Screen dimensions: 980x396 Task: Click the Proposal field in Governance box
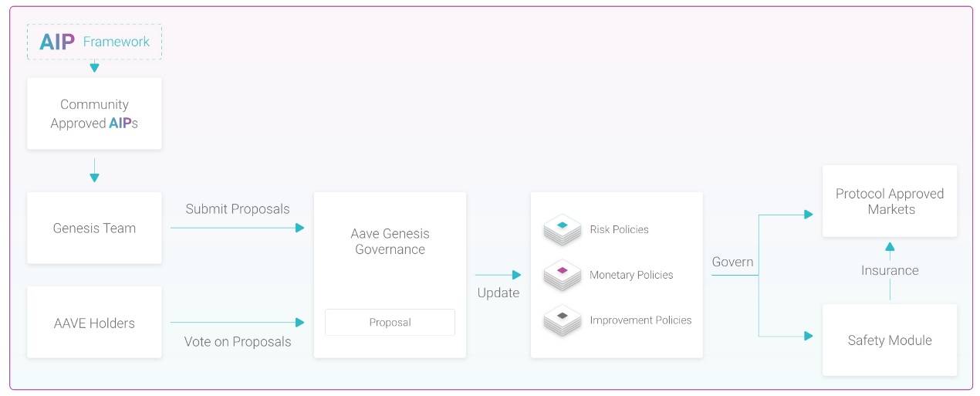point(390,323)
